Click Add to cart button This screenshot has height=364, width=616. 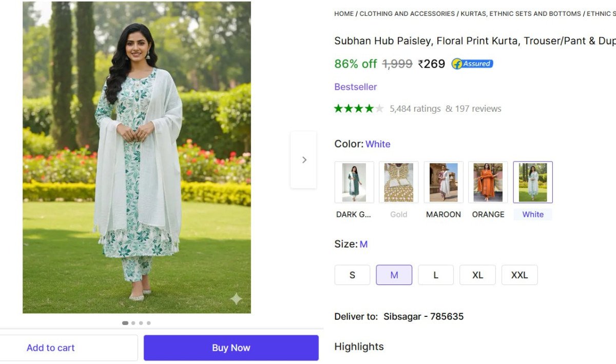pos(51,348)
